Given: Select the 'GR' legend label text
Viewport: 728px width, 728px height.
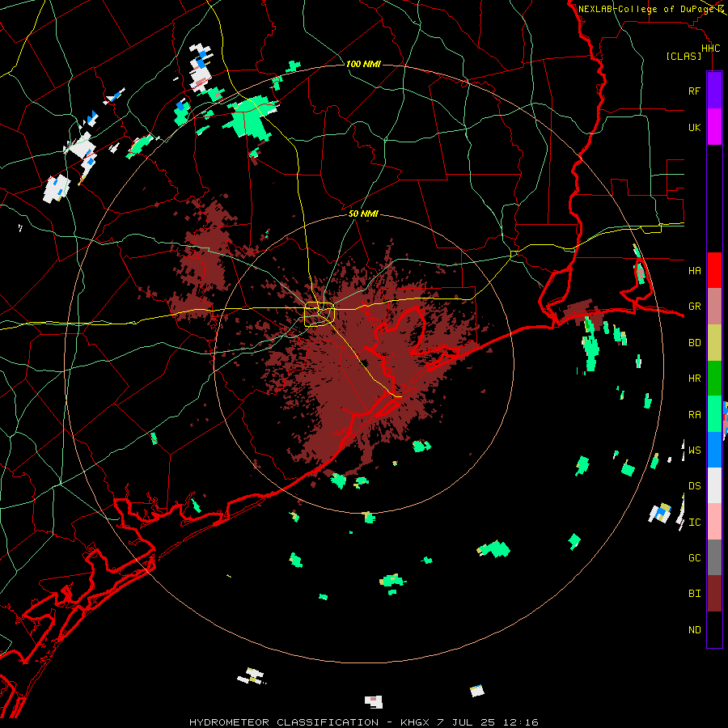Looking at the screenshot, I should 694,307.
